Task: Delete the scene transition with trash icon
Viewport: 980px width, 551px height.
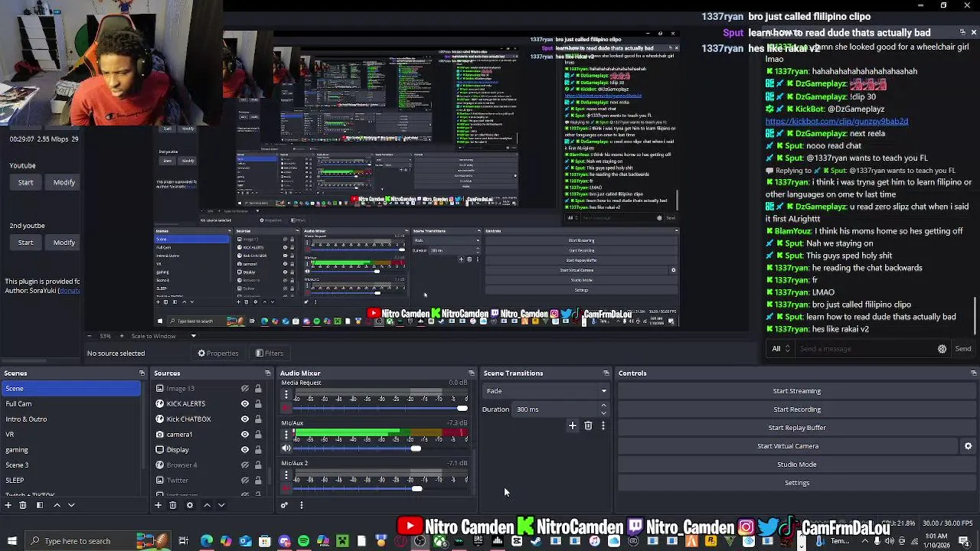Action: pyautogui.click(x=588, y=425)
